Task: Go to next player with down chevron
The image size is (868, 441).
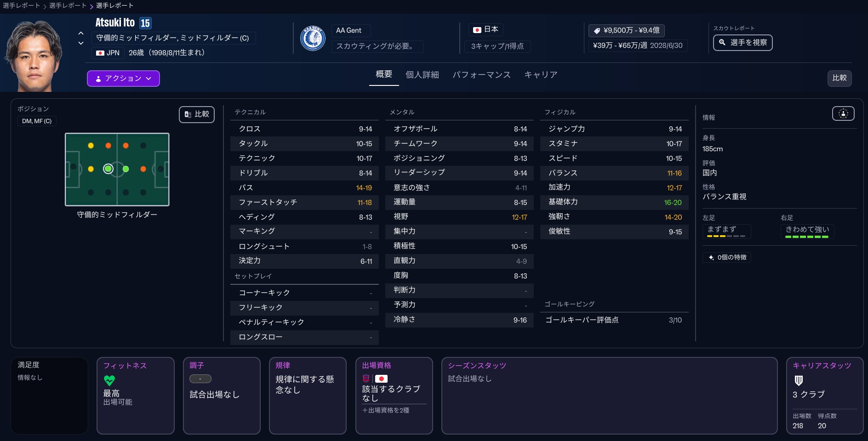Action: (81, 43)
